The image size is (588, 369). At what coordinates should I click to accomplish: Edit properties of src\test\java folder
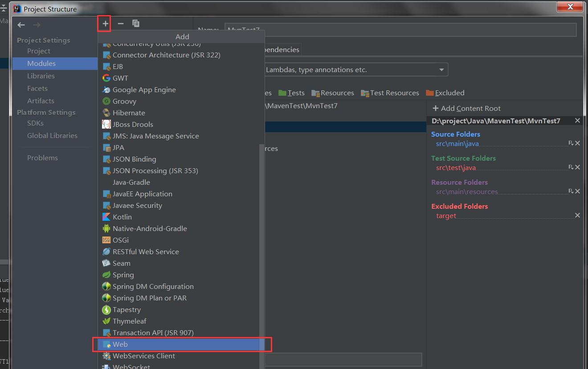[x=571, y=167]
